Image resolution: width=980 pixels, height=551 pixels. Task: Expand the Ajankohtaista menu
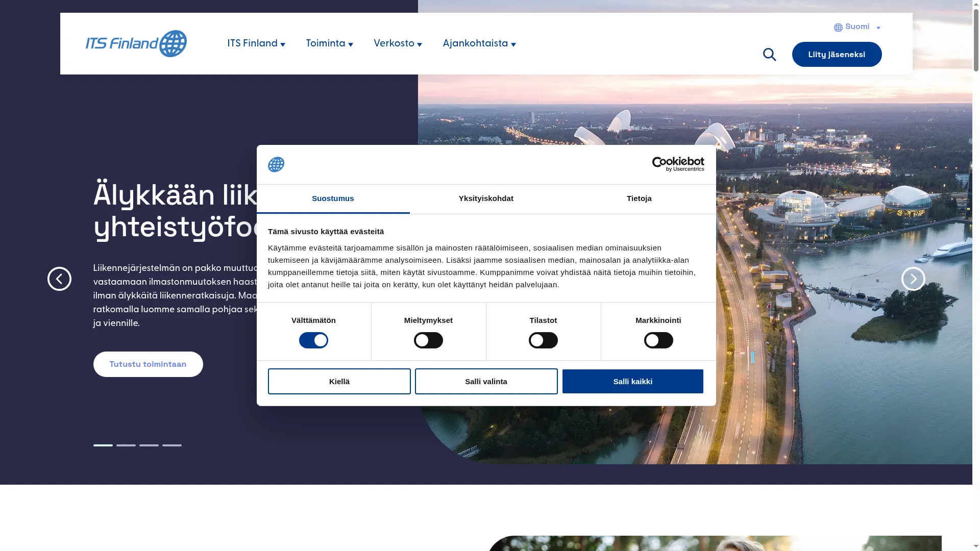479,43
